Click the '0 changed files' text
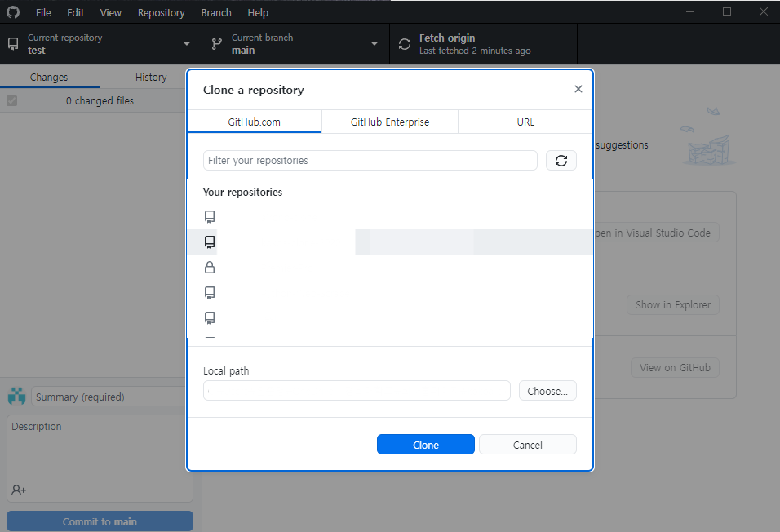This screenshot has width=780, height=532. click(x=100, y=100)
